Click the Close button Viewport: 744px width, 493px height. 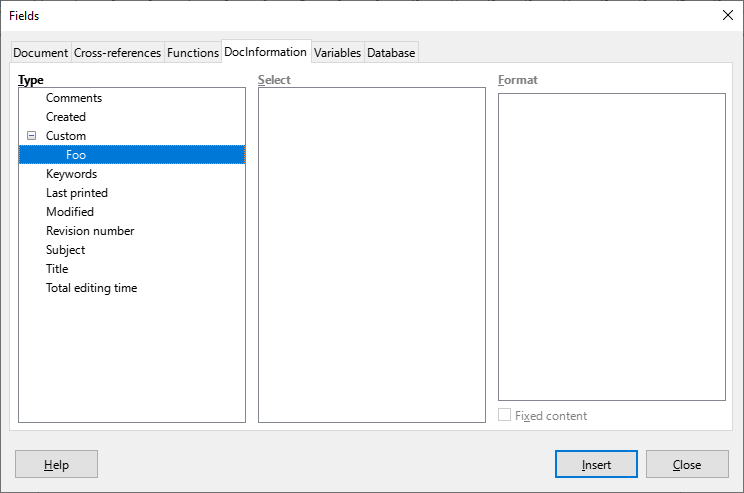click(687, 464)
